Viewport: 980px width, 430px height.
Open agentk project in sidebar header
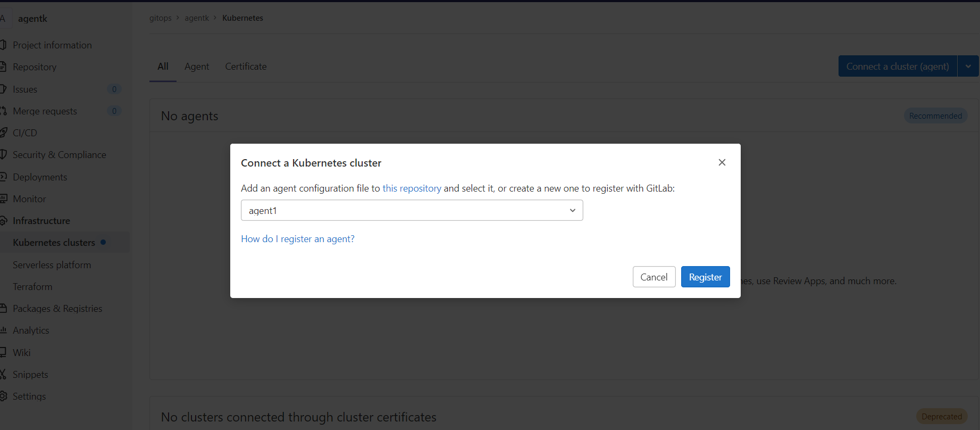click(32, 19)
